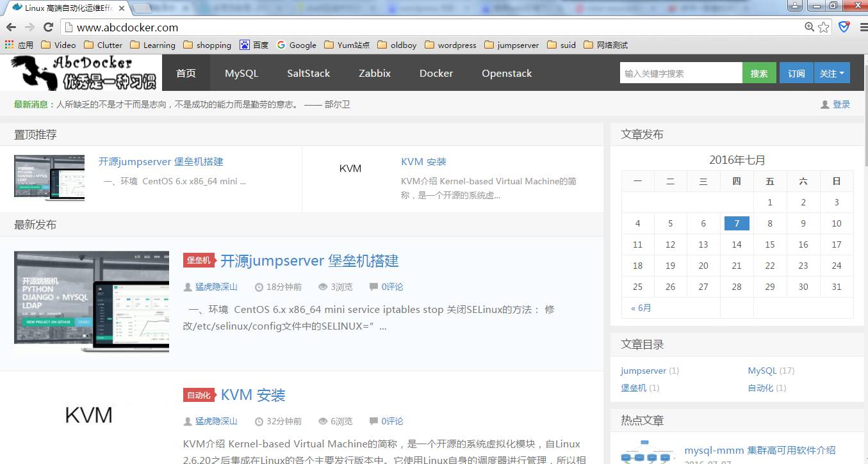Bookmark this page with the star icon

824,27
